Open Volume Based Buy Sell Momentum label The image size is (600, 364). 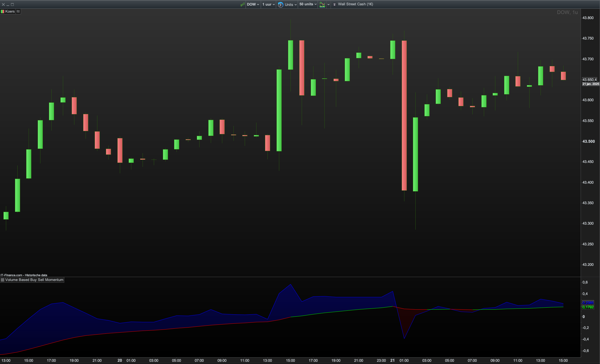[x=34, y=280]
